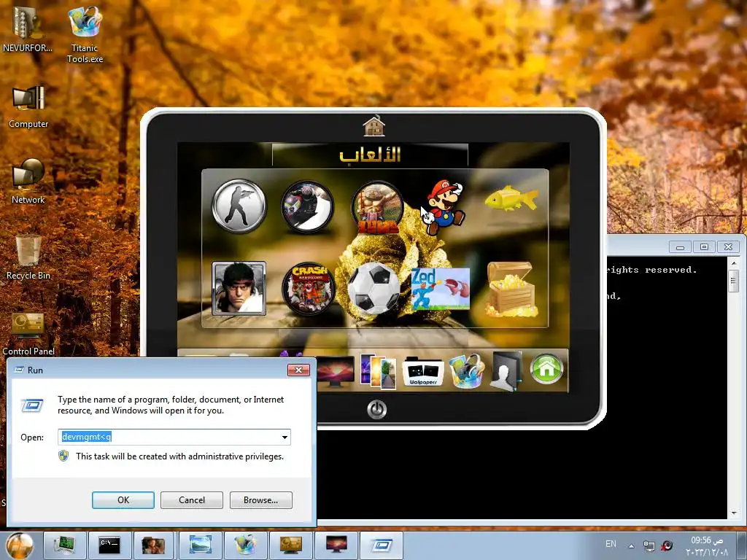Viewport: 747px width, 560px height.
Task: Click the EN language indicator
Action: pyautogui.click(x=611, y=544)
